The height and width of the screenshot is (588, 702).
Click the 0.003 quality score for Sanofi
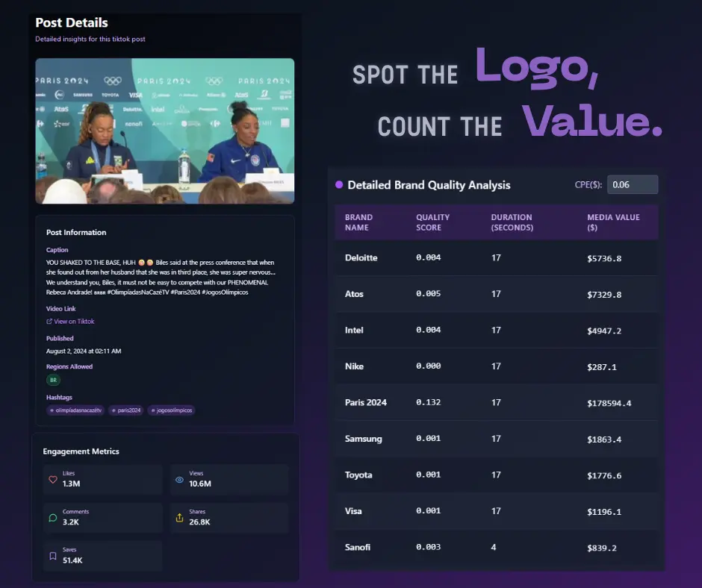pos(428,547)
